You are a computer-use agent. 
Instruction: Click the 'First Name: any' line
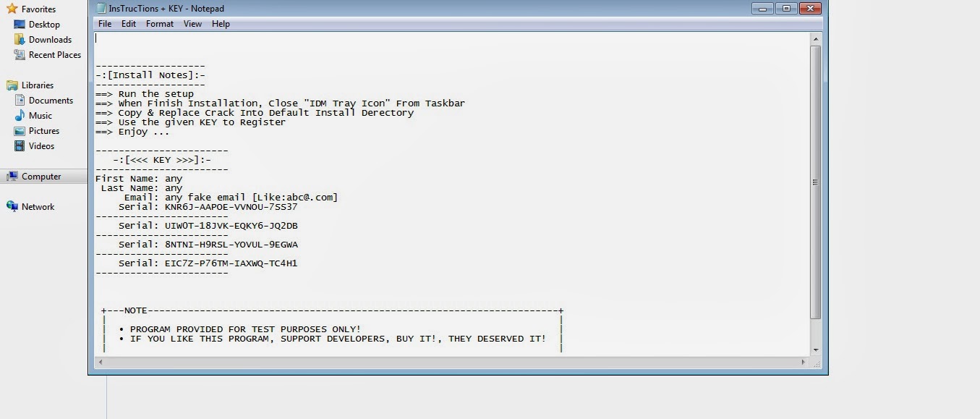coord(139,179)
